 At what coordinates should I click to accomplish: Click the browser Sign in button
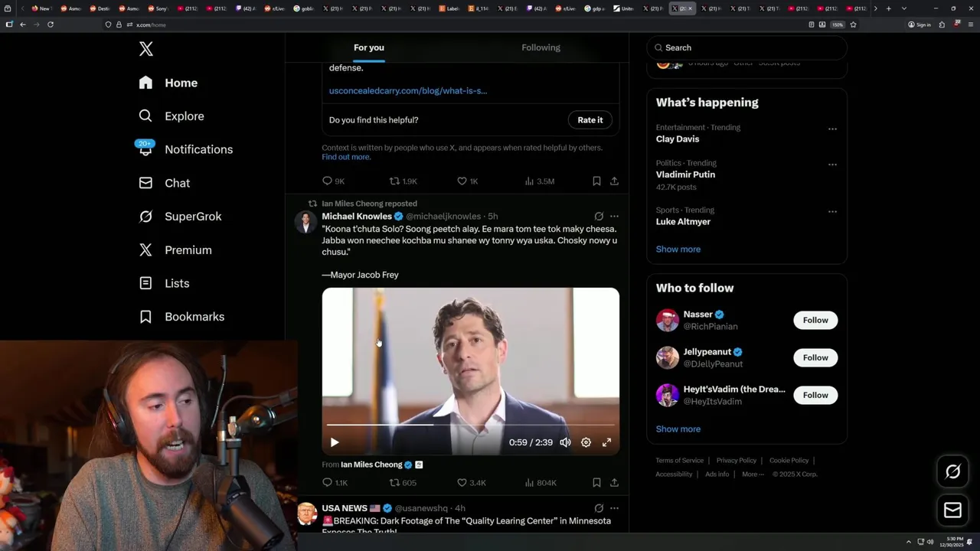[920, 24]
